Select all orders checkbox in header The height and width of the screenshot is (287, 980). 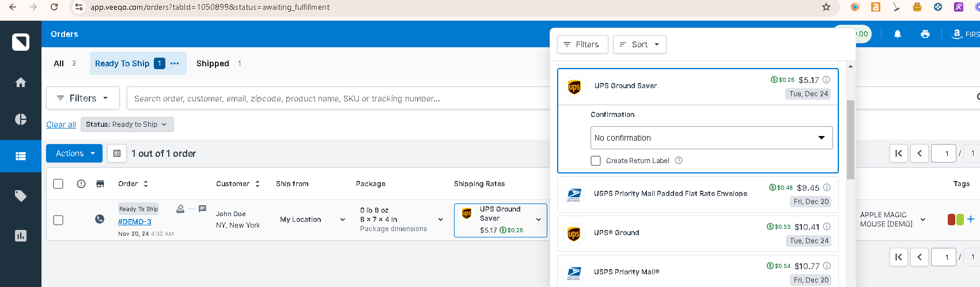[58, 184]
